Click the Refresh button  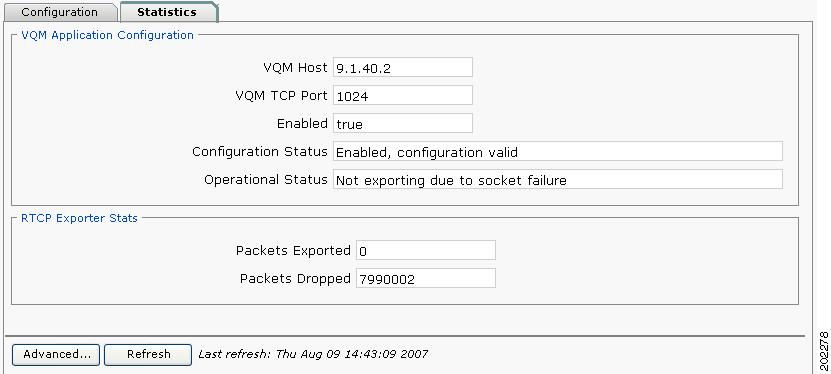pyautogui.click(x=148, y=354)
